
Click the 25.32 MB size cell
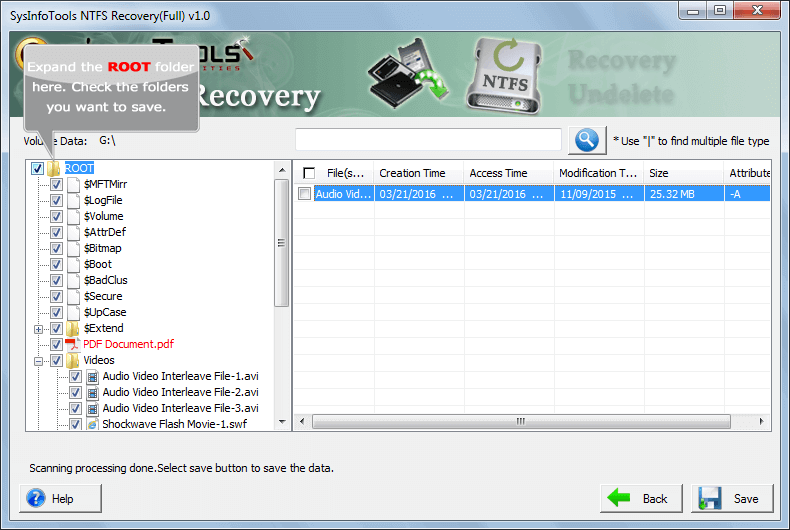[x=684, y=193]
